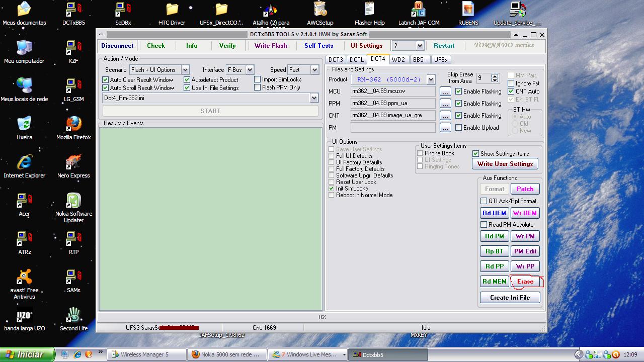Click the Erase button
The width and height of the screenshot is (644, 362).
tap(525, 282)
